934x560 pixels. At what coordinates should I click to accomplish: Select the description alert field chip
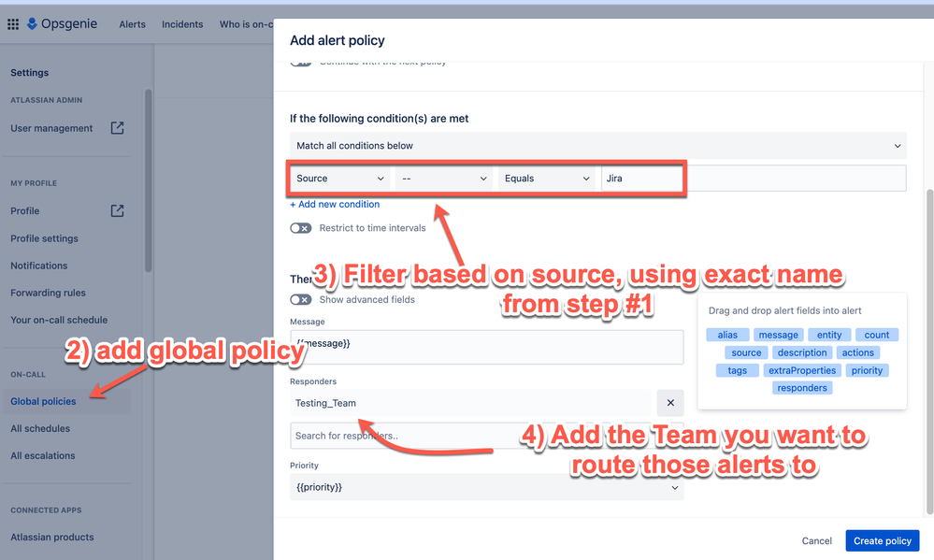(x=802, y=352)
